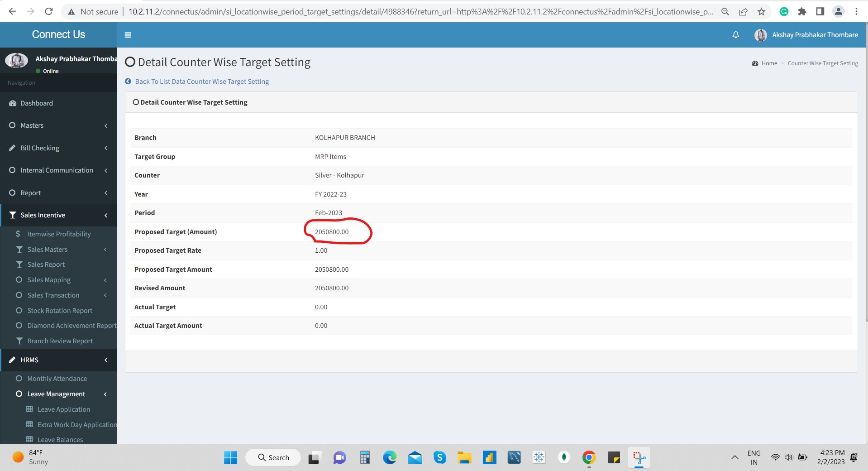Click the Sales Incentive filter icon
Screen dimensions: 868x471
(x=13, y=215)
